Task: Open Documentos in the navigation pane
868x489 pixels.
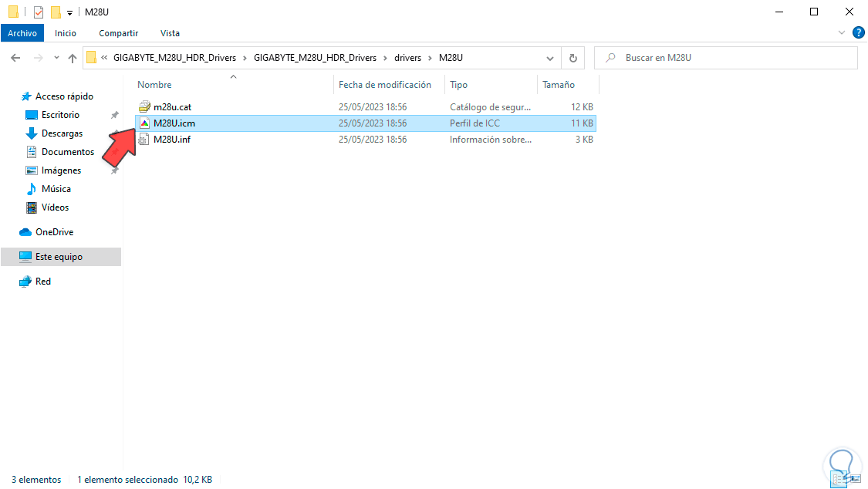Action: pos(68,152)
